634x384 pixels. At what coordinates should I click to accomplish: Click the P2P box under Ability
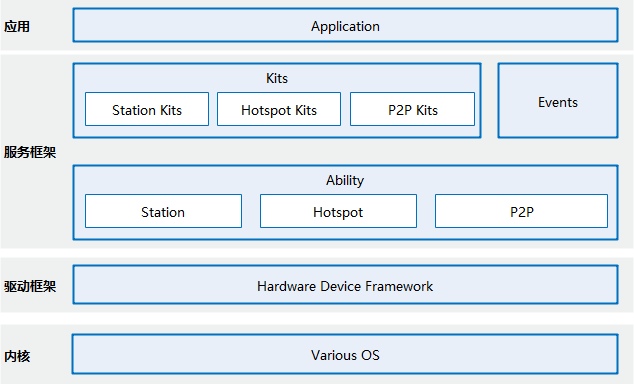[x=521, y=211]
